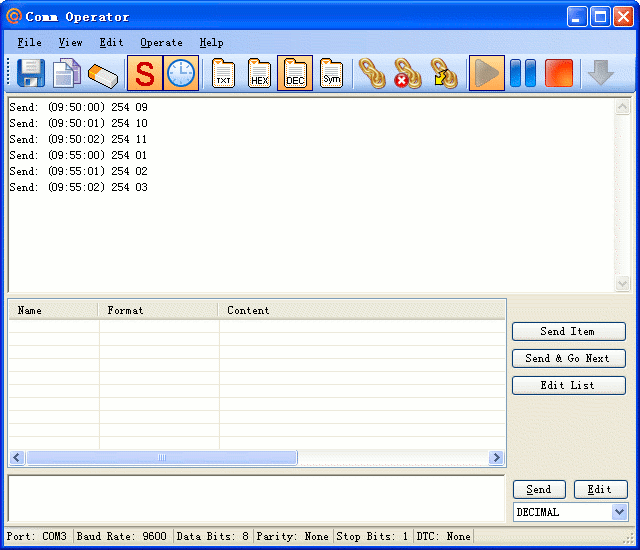This screenshot has height=550, width=640.
Task: Toggle the clock timestamp button
Action: (x=181, y=73)
